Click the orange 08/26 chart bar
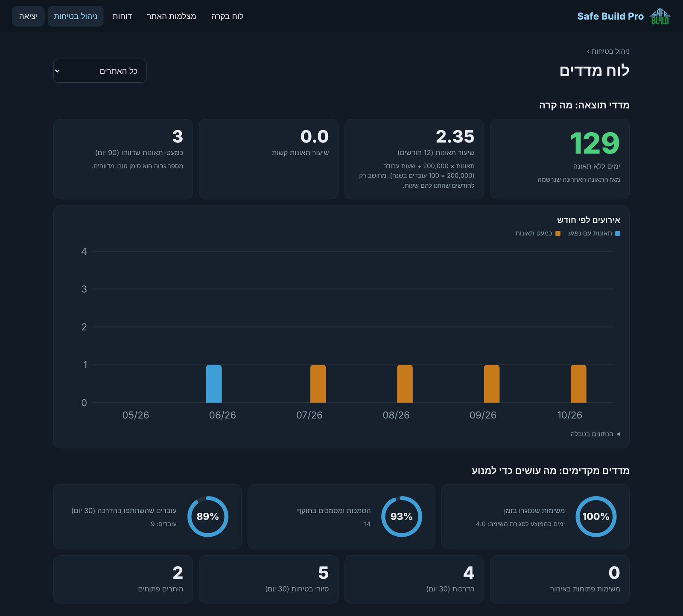This screenshot has height=616, width=683. point(405,384)
